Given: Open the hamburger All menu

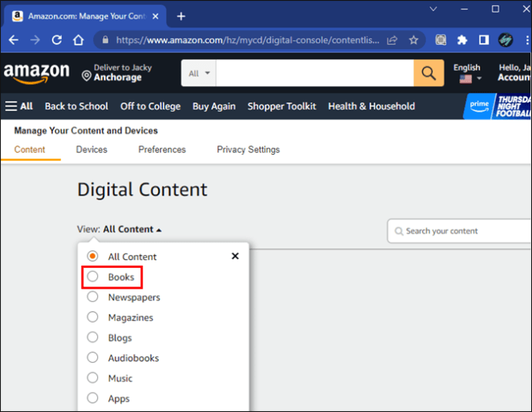Looking at the screenshot, I should [19, 106].
